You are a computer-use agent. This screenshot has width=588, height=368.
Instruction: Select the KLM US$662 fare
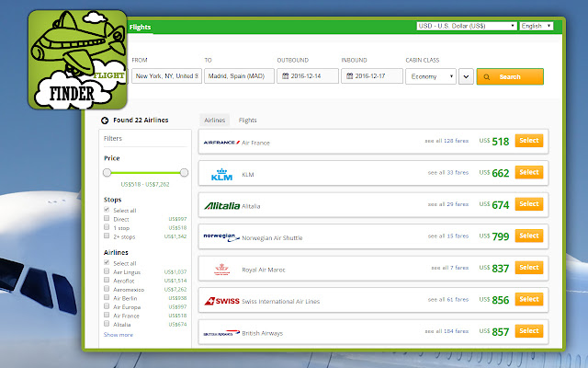529,172
